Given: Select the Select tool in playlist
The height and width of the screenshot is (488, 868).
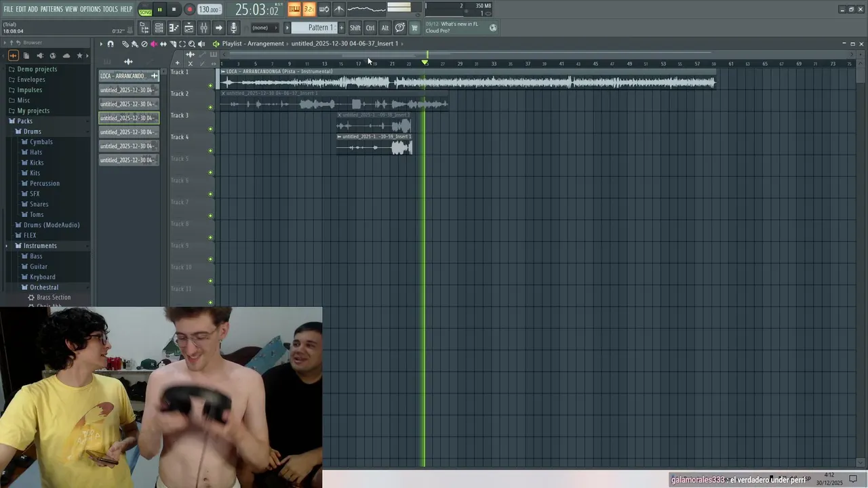Looking at the screenshot, I should (182, 43).
